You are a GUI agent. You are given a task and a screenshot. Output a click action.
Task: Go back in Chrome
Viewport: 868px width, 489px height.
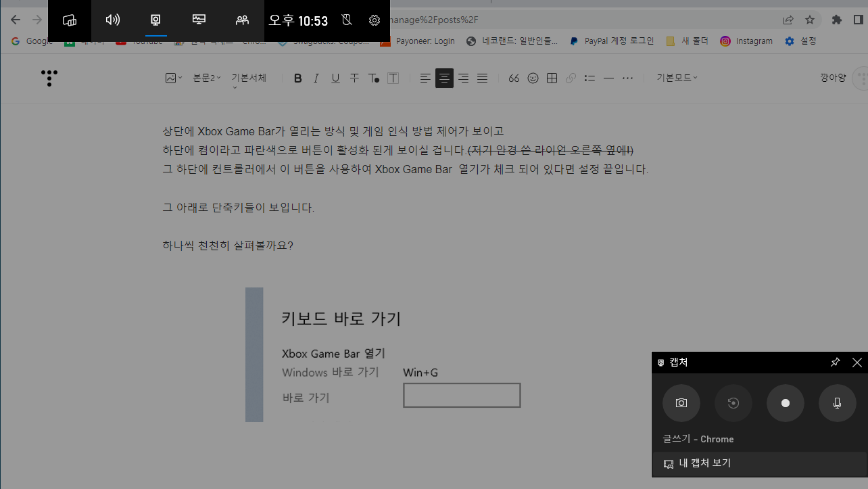click(15, 20)
